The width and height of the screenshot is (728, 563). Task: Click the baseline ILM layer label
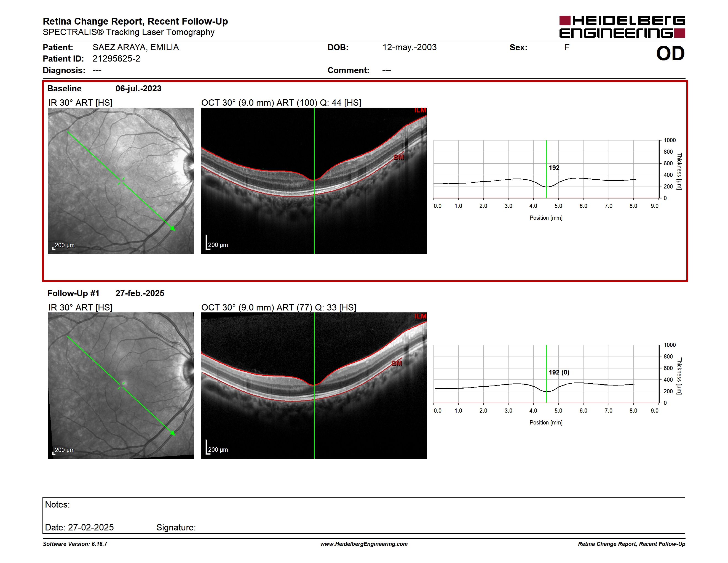pos(420,110)
